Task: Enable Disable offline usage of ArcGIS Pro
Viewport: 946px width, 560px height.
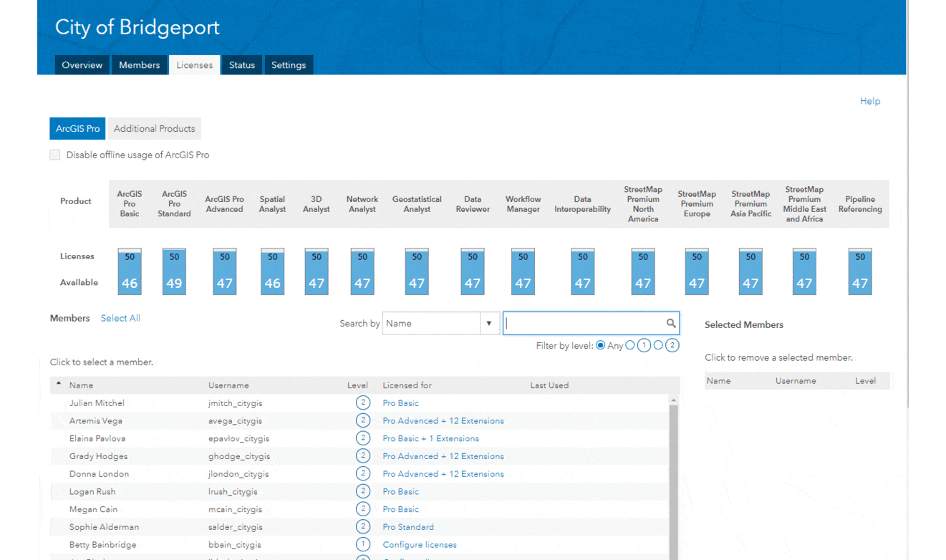Action: [x=55, y=155]
